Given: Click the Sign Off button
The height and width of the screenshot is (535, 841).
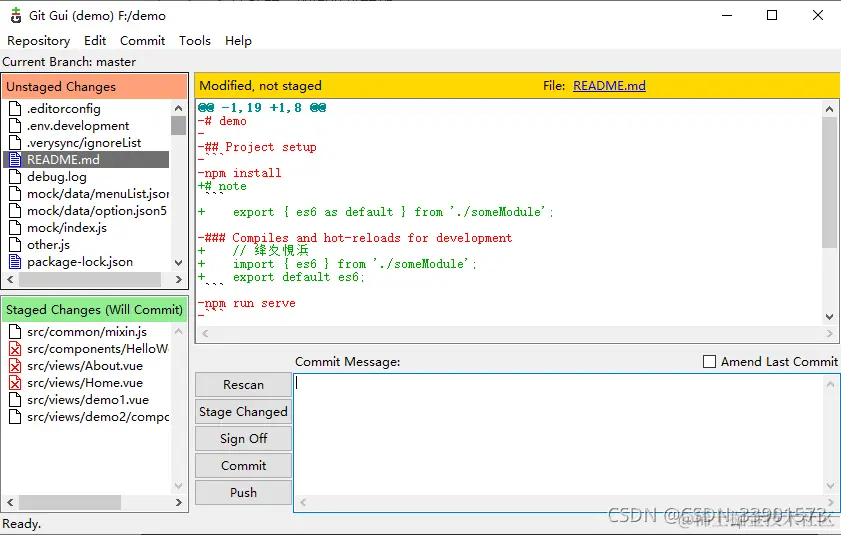Looking at the screenshot, I should pyautogui.click(x=244, y=438).
